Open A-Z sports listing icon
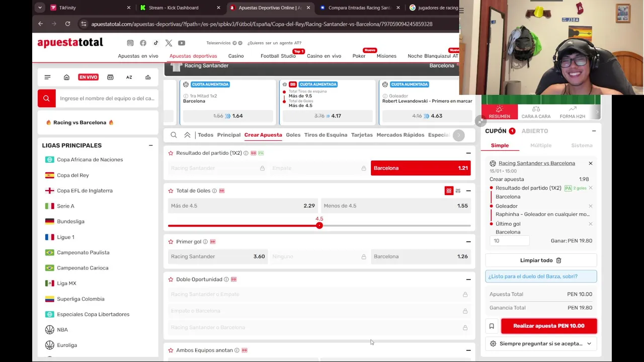The height and width of the screenshot is (362, 644). click(x=129, y=77)
